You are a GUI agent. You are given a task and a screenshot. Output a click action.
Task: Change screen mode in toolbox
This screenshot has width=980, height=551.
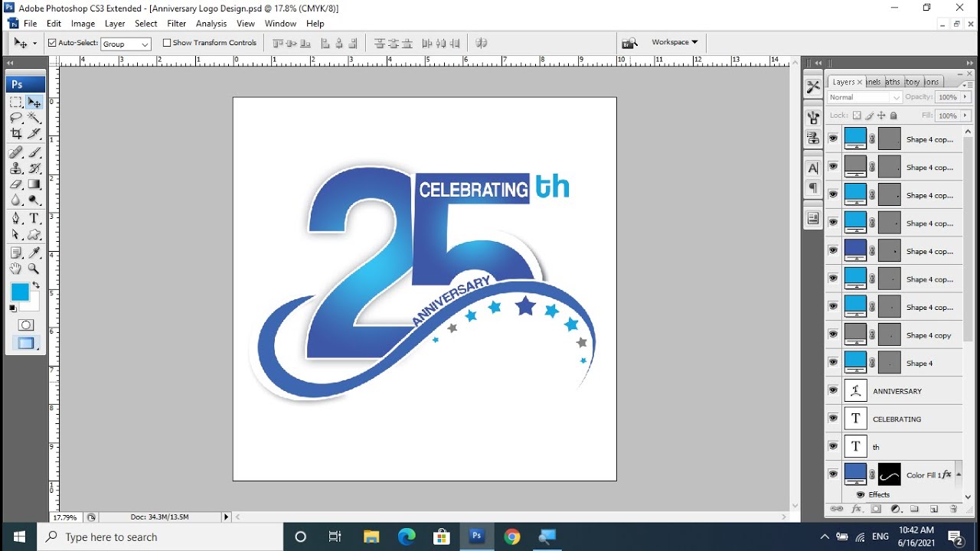26,344
